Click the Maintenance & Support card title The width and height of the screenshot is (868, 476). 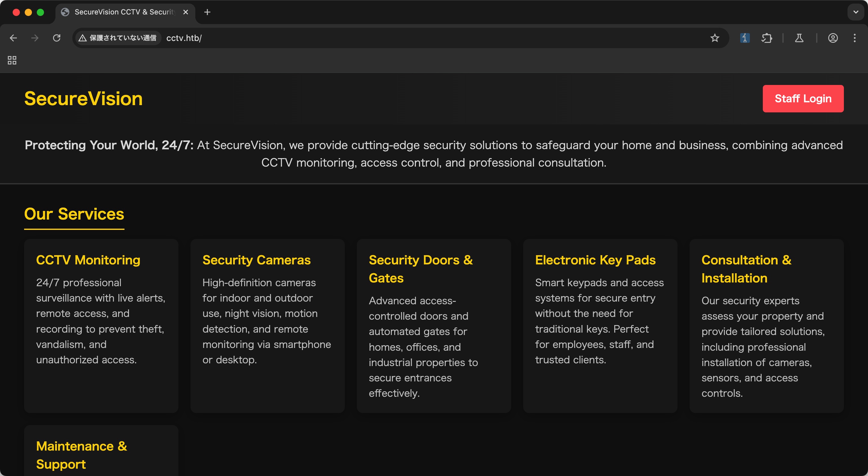point(82,455)
